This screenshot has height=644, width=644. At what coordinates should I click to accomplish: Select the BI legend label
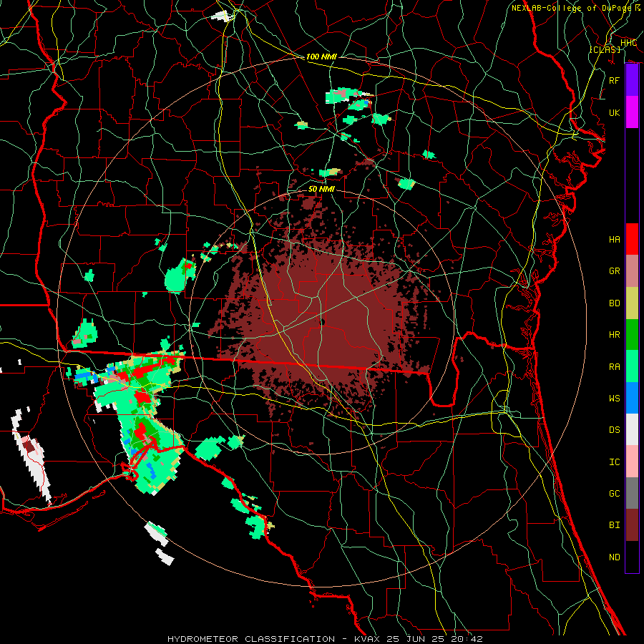pos(614,525)
